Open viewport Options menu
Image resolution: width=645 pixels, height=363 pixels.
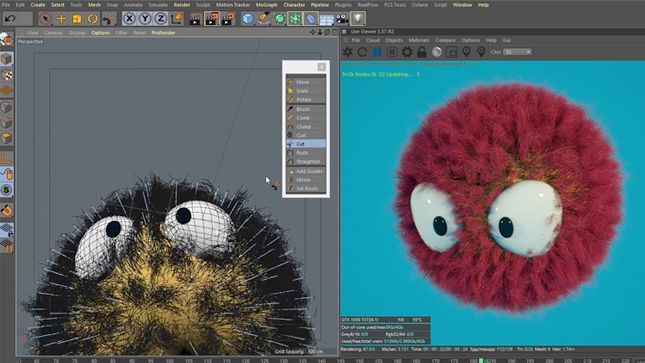pyautogui.click(x=100, y=33)
